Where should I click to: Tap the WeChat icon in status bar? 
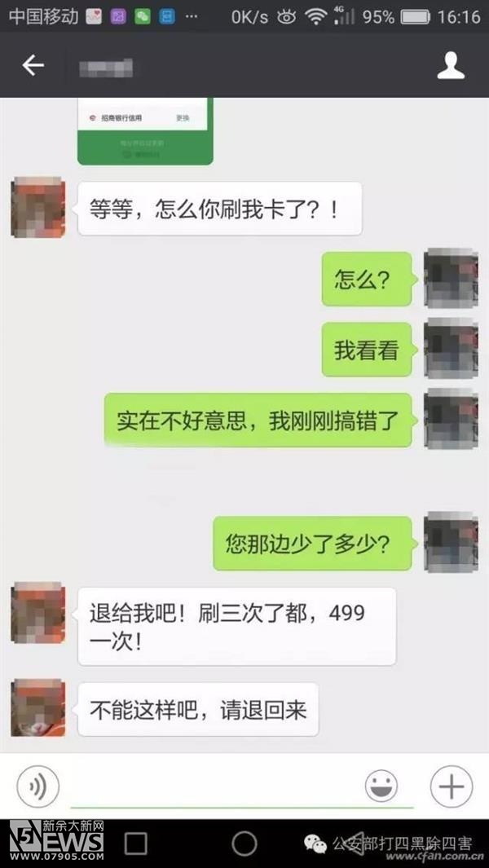[x=143, y=16]
